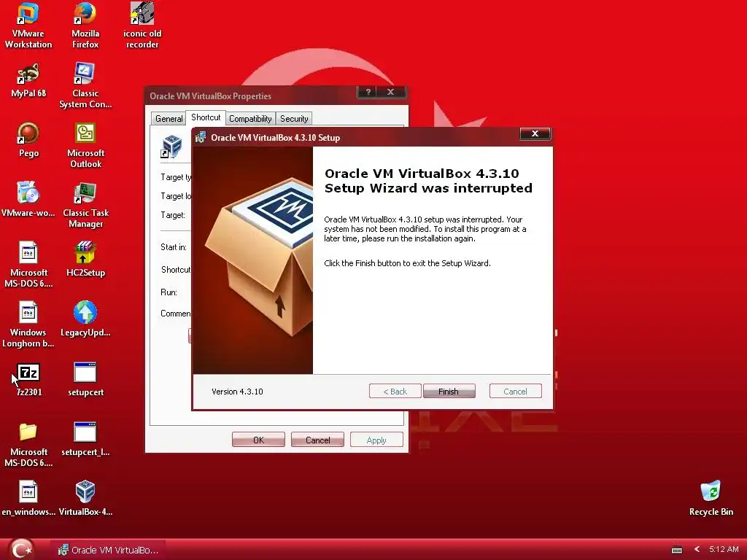The image size is (747, 560).
Task: Close the VirtualBox 4.3.10 Setup window
Action: pyautogui.click(x=535, y=134)
